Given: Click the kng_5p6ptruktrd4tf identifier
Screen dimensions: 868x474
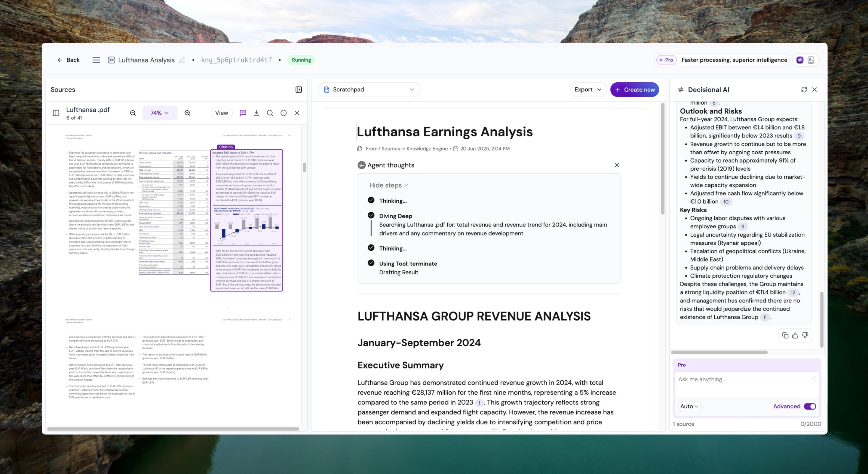Looking at the screenshot, I should [x=236, y=60].
